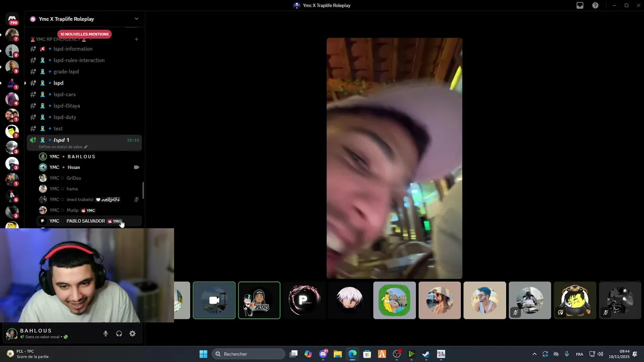Open server avatar with 4 badge

[12, 100]
